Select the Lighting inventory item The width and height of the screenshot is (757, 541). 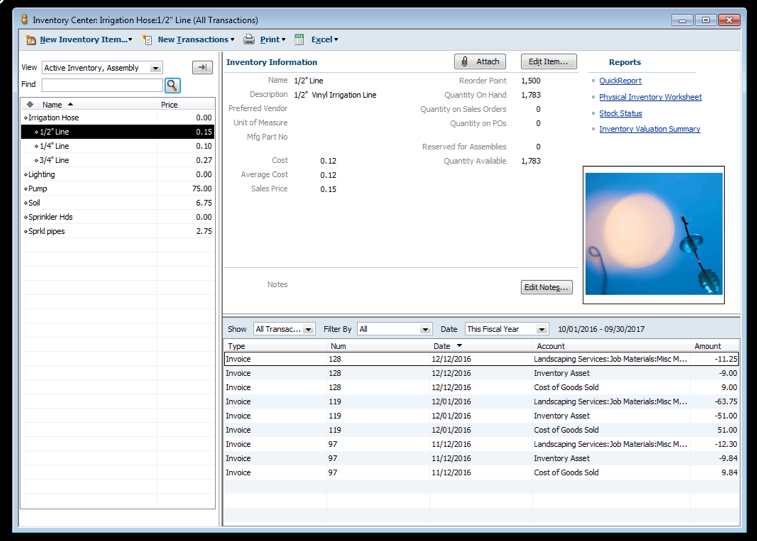118,175
